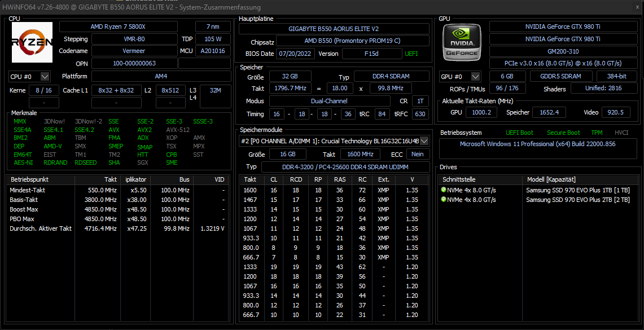Click the Betriebspunkt column header

pos(41,179)
